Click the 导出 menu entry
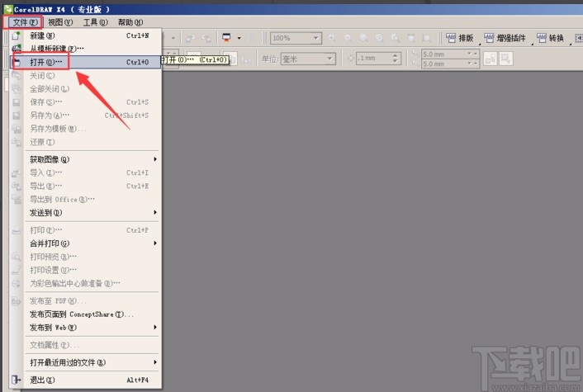This screenshot has height=392, width=583. [x=86, y=186]
